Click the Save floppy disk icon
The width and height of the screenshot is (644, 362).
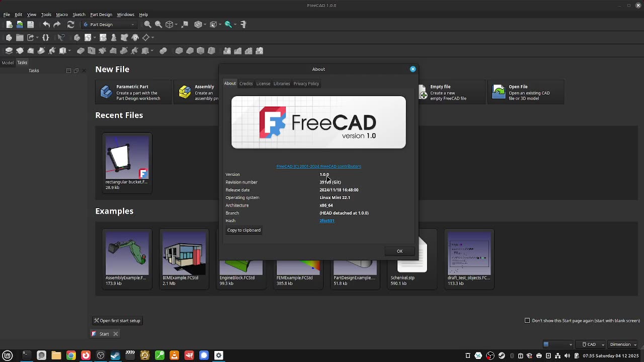[31, 25]
